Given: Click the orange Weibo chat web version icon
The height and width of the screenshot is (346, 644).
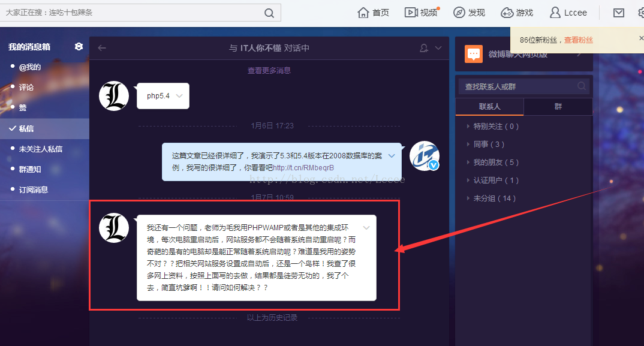Looking at the screenshot, I should (x=474, y=54).
